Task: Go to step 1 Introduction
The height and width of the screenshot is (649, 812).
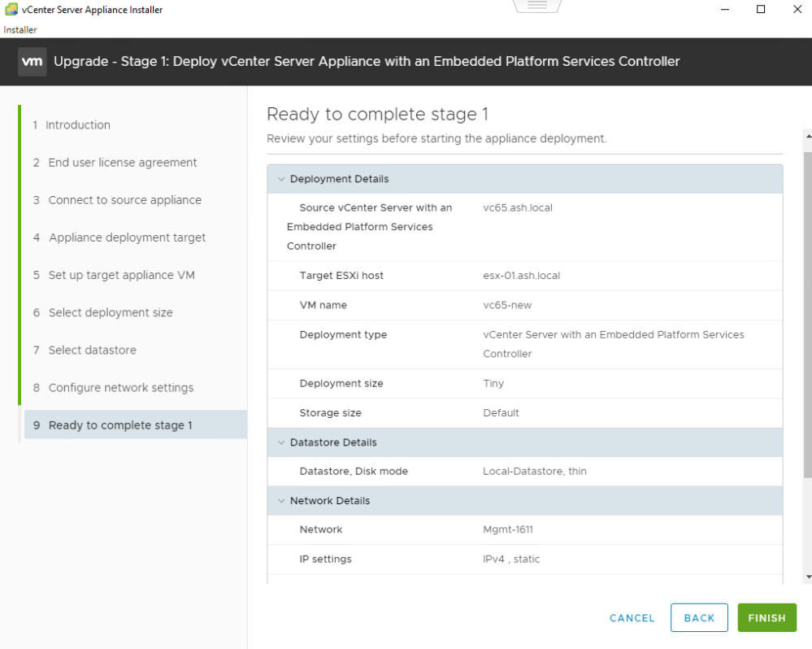Action: pos(72,124)
